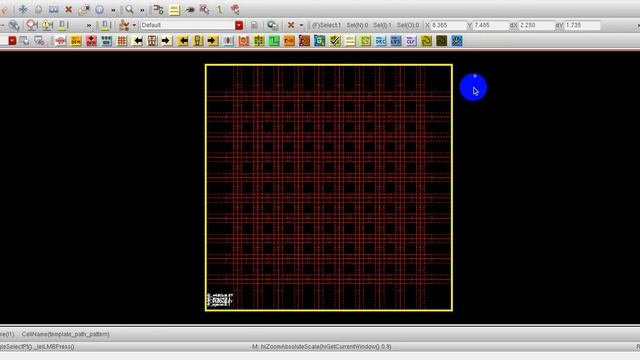Screen dimensions: 640x360
Task: Click the blue snowflake move icon
Action: pos(23,9)
